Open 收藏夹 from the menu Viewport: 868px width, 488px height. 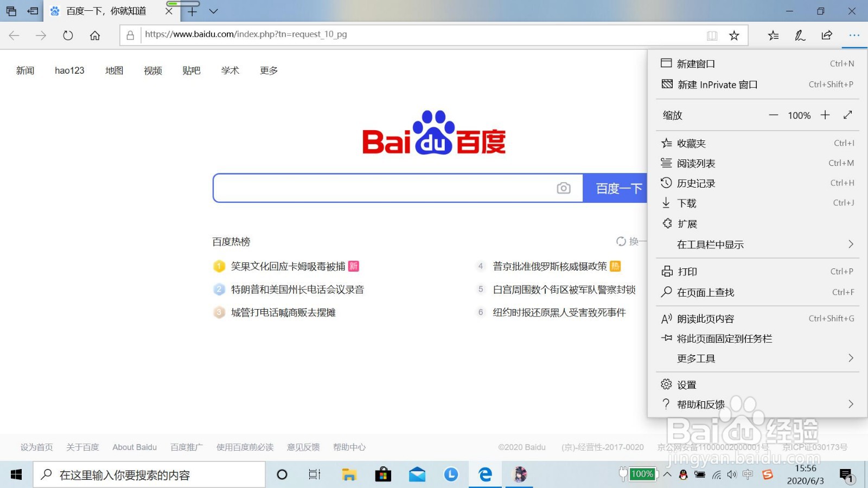757,143
